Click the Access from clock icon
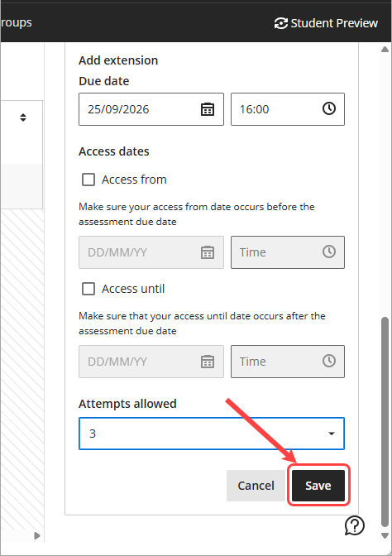The height and width of the screenshot is (556, 392). (x=329, y=252)
